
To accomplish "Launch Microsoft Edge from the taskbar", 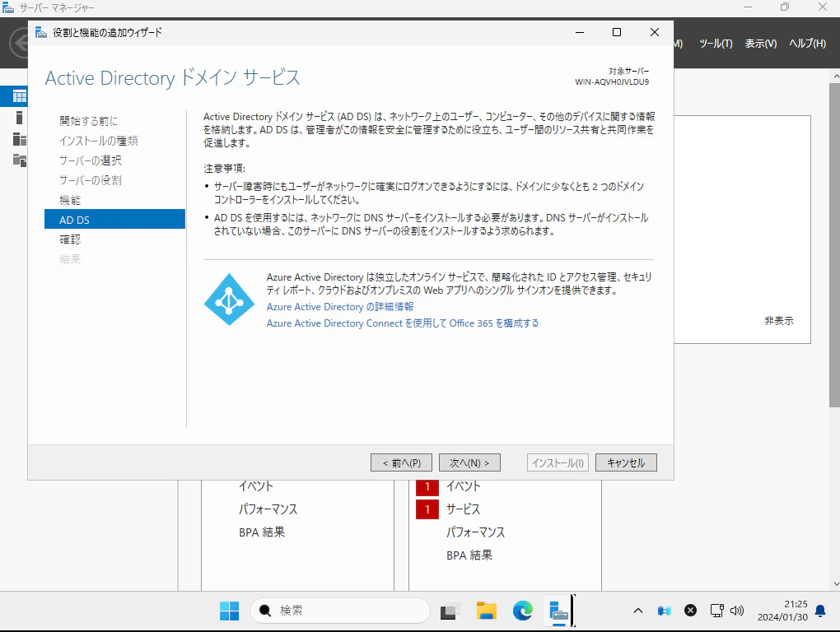I will click(x=522, y=611).
